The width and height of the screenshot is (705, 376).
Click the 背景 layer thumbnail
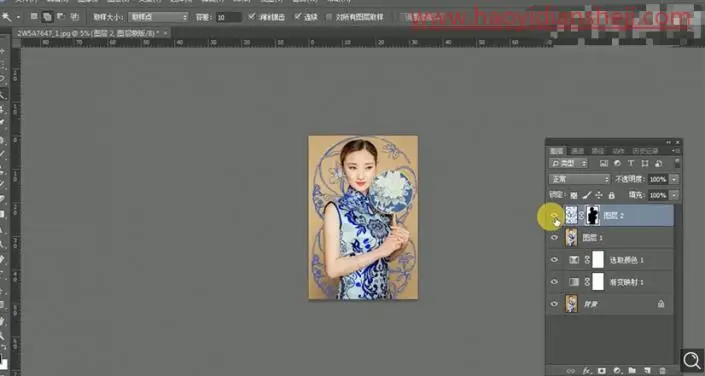(571, 304)
